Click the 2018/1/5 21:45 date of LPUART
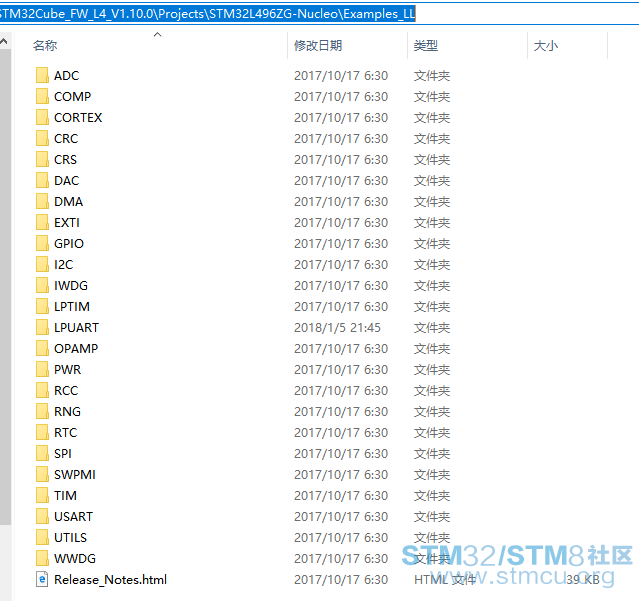The image size is (639, 601). click(337, 328)
